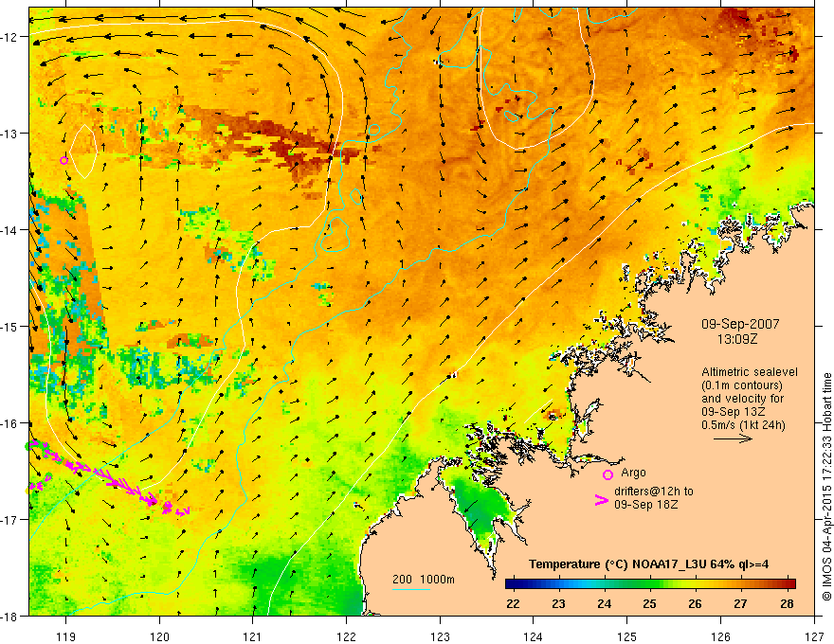Click the longitude axis label '127'

(814, 636)
